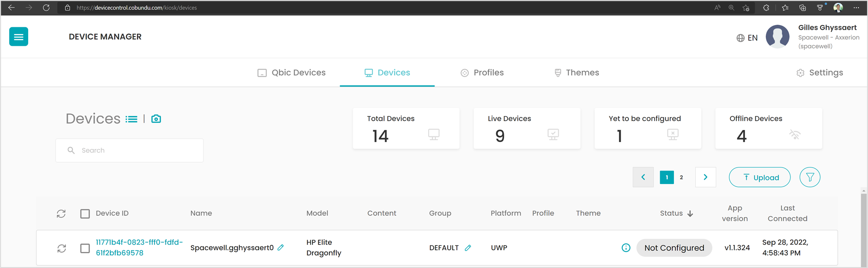Select page 1 in pagination
Screen dimensions: 868x268
[x=667, y=177]
